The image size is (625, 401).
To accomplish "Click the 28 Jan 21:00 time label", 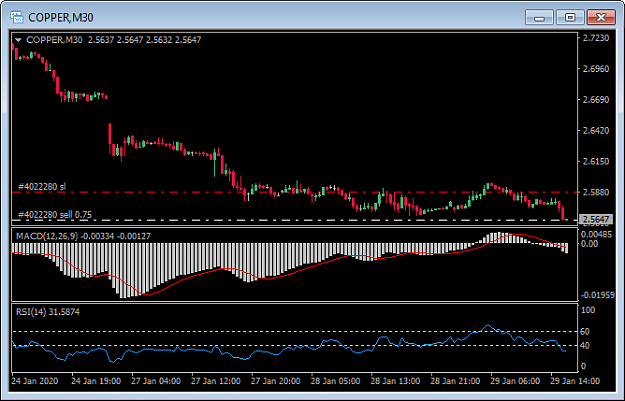I will pos(455,381).
